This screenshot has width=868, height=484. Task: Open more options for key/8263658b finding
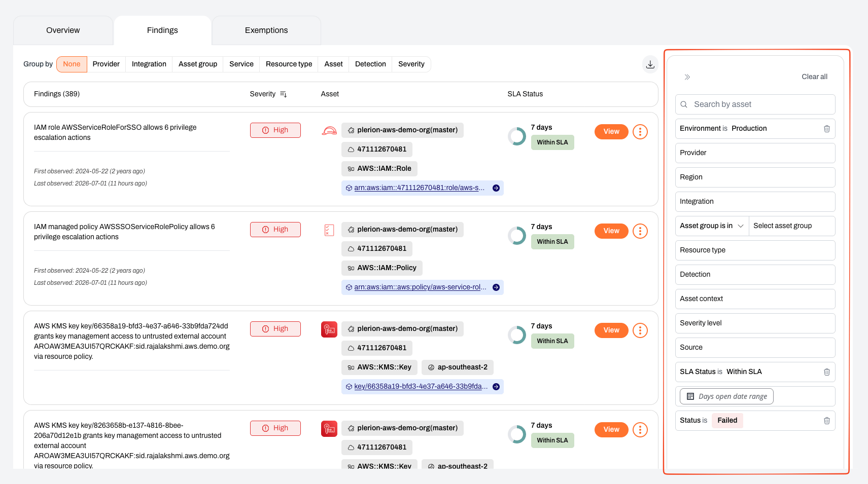tap(640, 430)
